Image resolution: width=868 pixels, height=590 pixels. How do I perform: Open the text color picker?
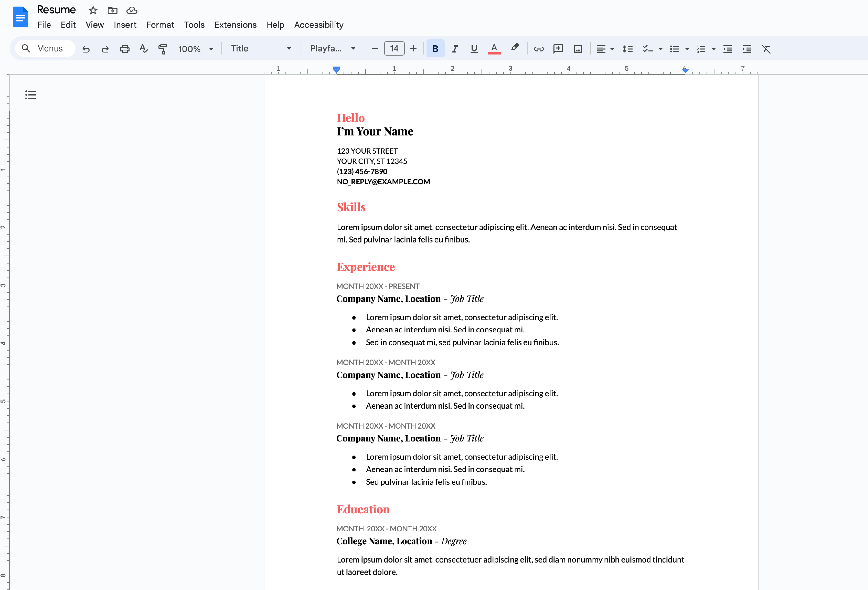[x=494, y=49]
